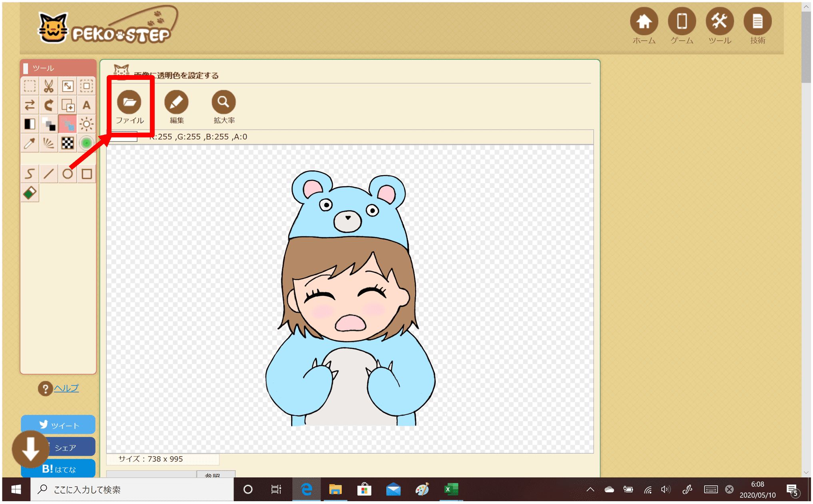Select the image resize tool
The height and width of the screenshot is (504, 813).
coord(68,86)
